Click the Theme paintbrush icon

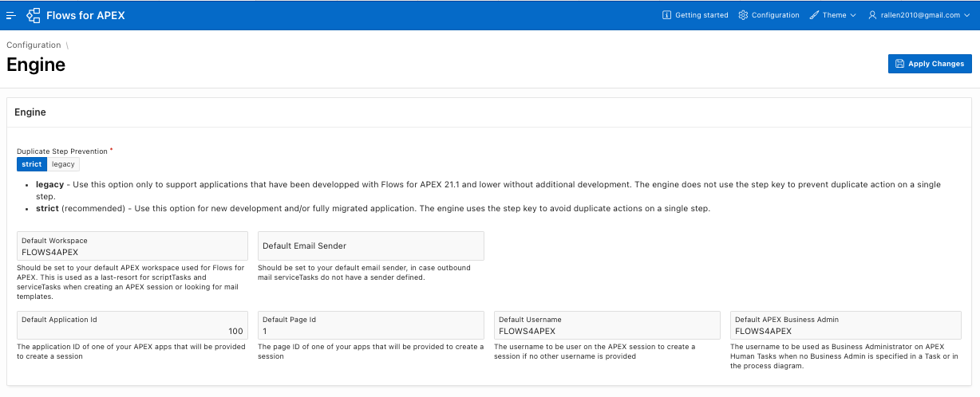coord(814,15)
